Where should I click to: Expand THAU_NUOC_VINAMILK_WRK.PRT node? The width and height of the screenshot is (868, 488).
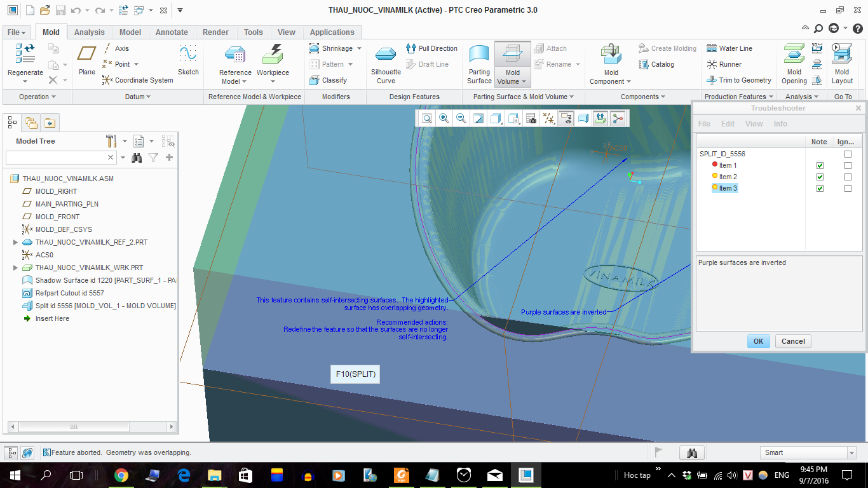[15, 268]
